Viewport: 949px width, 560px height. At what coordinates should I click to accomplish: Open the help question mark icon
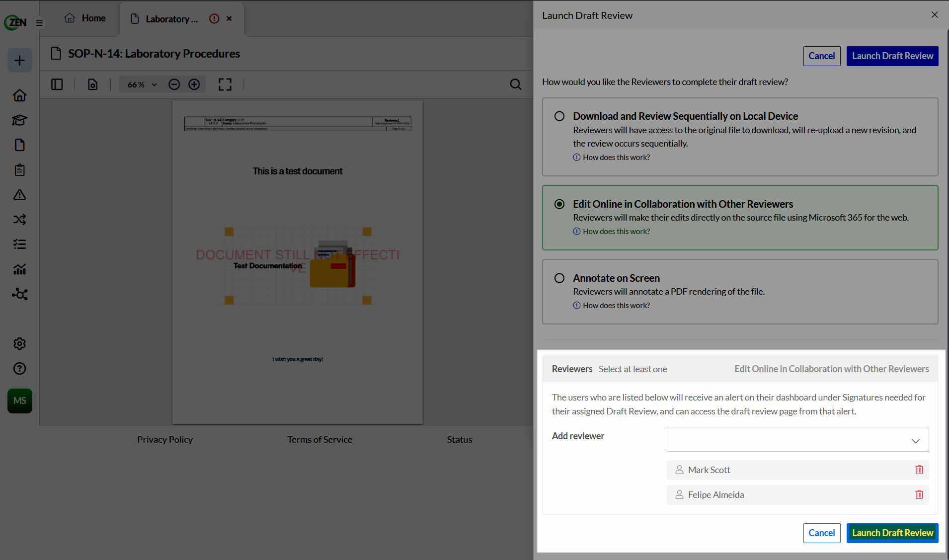click(20, 369)
